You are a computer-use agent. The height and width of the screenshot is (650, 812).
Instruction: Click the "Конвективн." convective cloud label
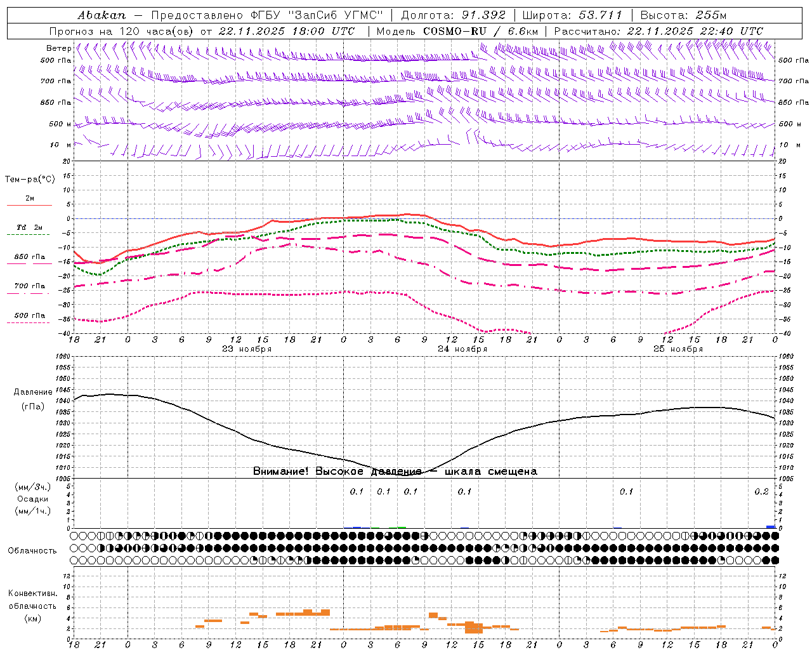click(32, 594)
